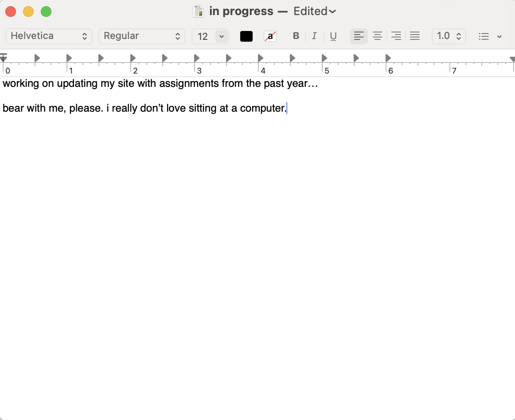Open the Edited document status menu
Viewport: 515px width, 420px height.
pyautogui.click(x=314, y=11)
